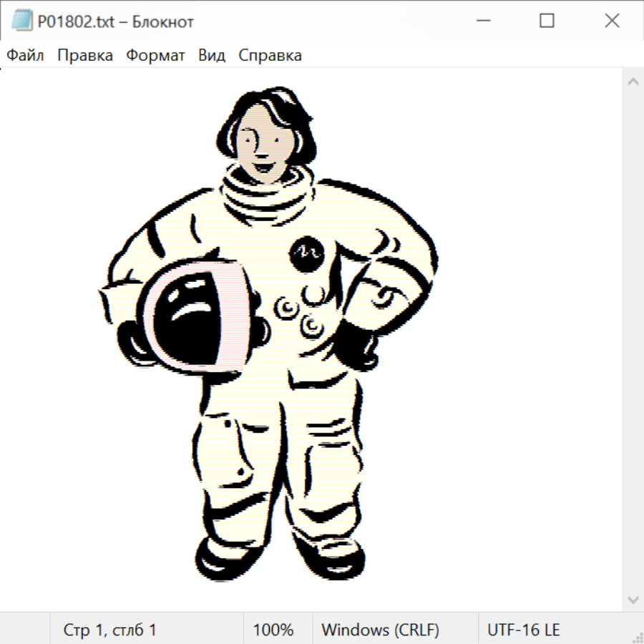Open the Правка menu
644x644 pixels.
click(x=85, y=56)
